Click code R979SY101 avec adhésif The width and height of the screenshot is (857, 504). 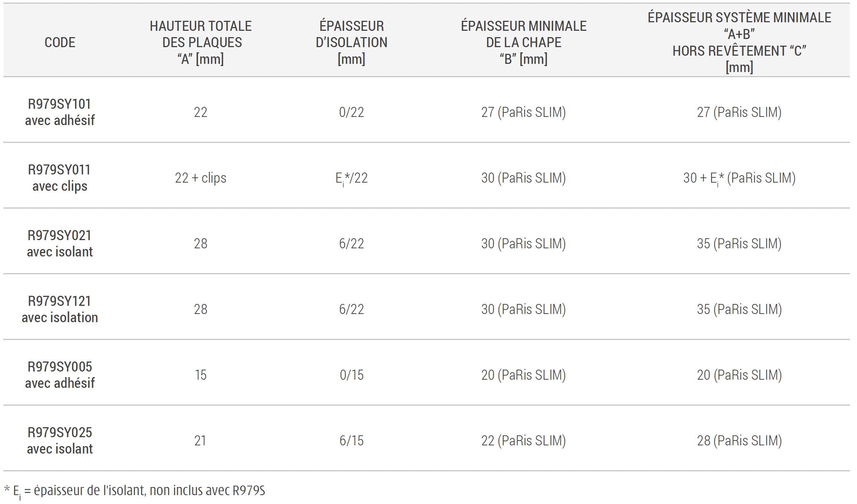(60, 112)
